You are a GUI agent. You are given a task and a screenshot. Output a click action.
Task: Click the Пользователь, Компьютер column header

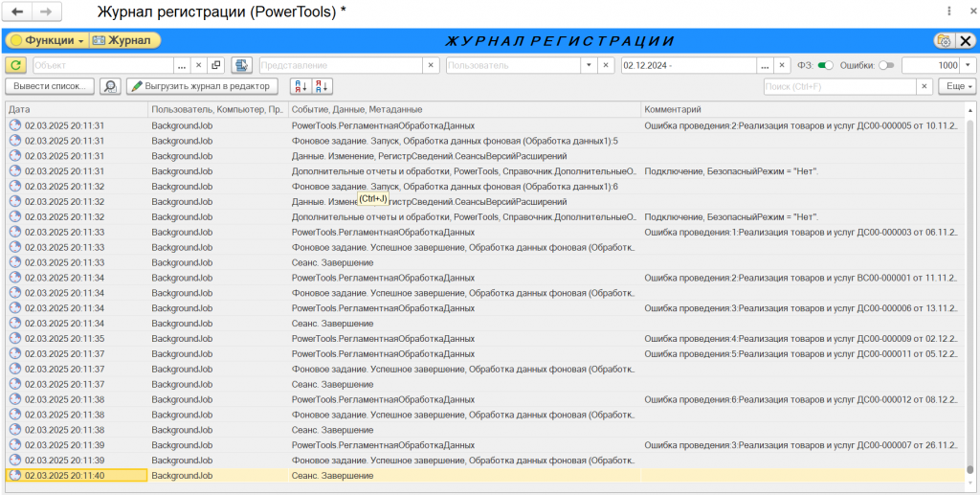217,109
